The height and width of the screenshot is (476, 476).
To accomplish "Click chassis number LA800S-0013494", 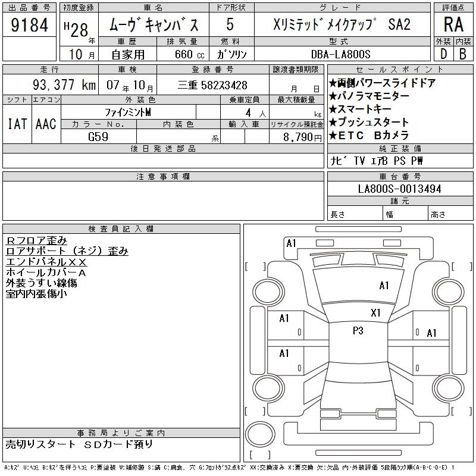I will (399, 189).
